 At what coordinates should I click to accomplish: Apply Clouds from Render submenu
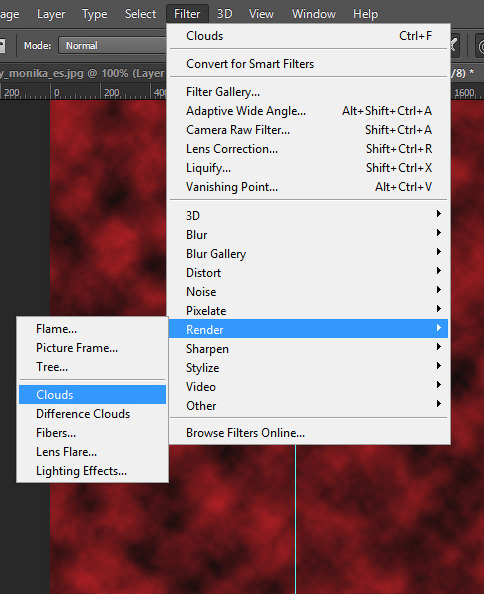point(92,395)
